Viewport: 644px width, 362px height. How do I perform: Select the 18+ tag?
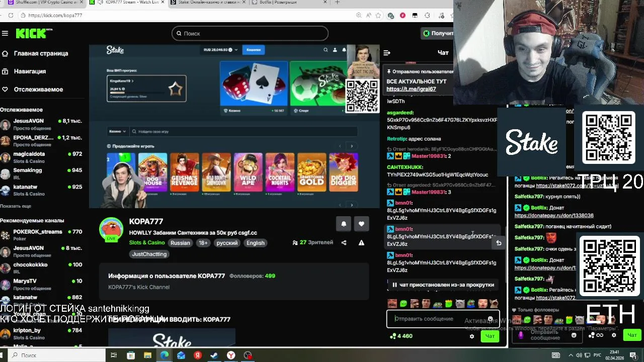[203, 243]
